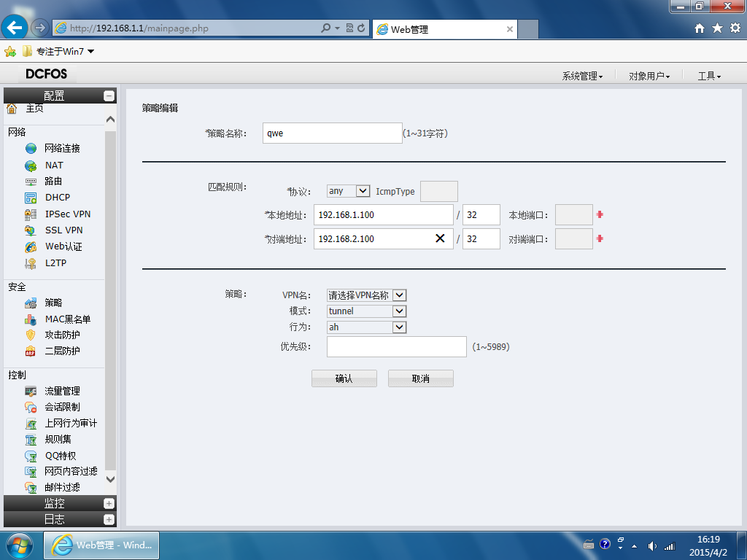Click the 会话限制 icon
The image size is (747, 560).
tap(31, 408)
